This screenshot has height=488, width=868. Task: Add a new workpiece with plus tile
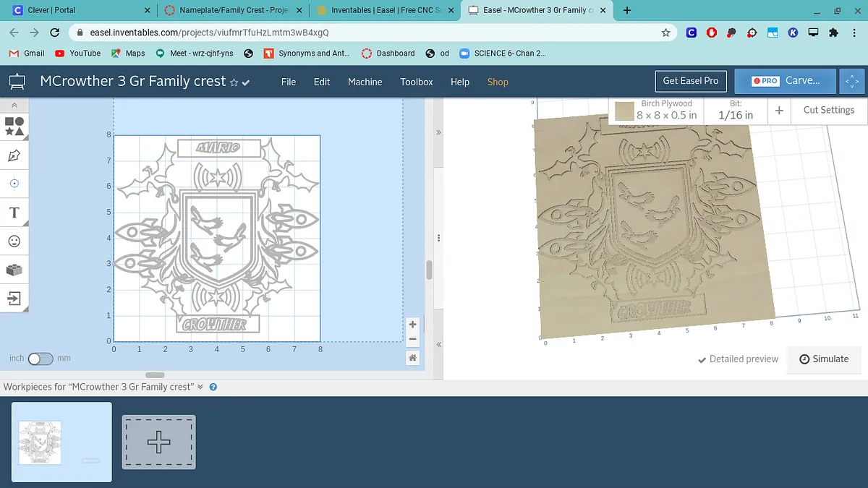click(x=158, y=442)
